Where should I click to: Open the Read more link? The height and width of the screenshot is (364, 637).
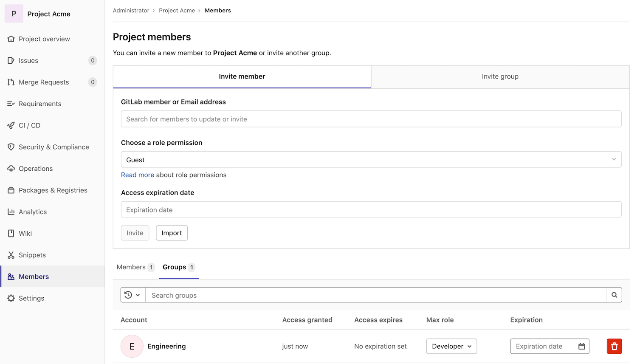tap(137, 175)
